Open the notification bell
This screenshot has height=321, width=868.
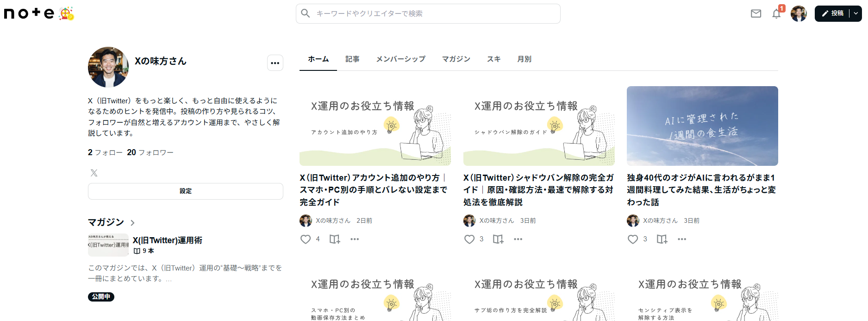pyautogui.click(x=776, y=14)
